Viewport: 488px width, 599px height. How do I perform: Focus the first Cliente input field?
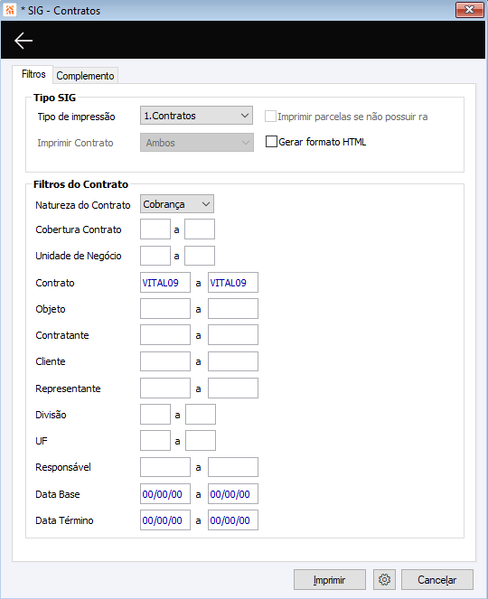[165, 361]
